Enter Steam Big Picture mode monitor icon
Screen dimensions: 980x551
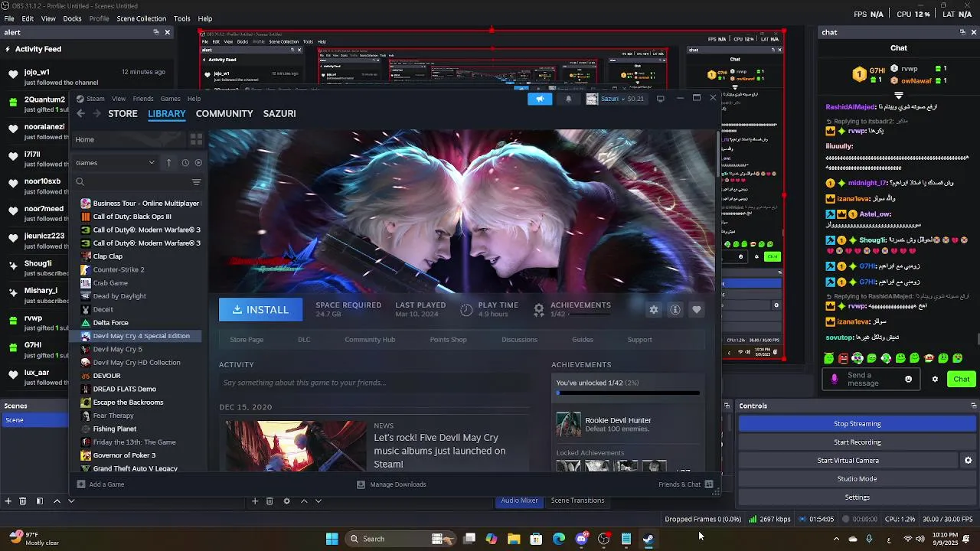click(660, 99)
